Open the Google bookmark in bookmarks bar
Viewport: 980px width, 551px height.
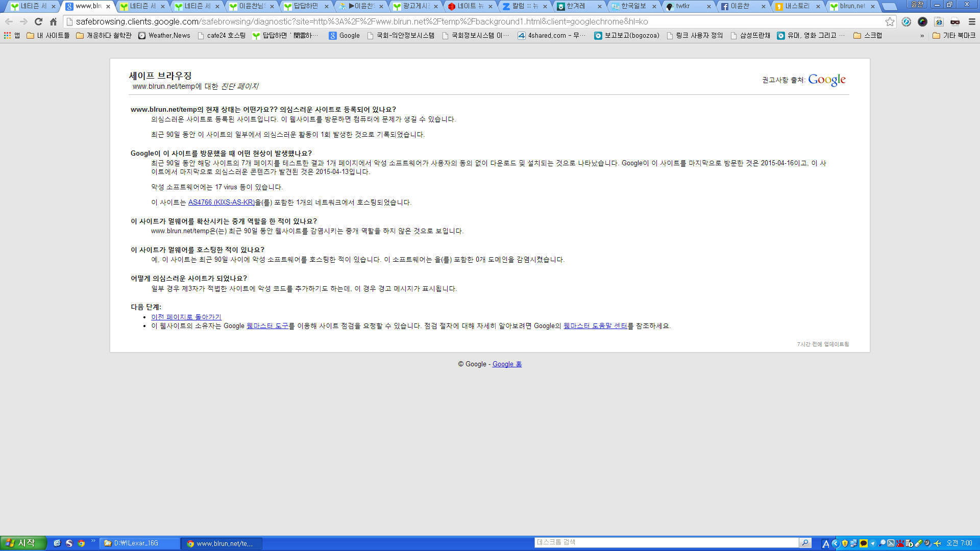tap(345, 36)
